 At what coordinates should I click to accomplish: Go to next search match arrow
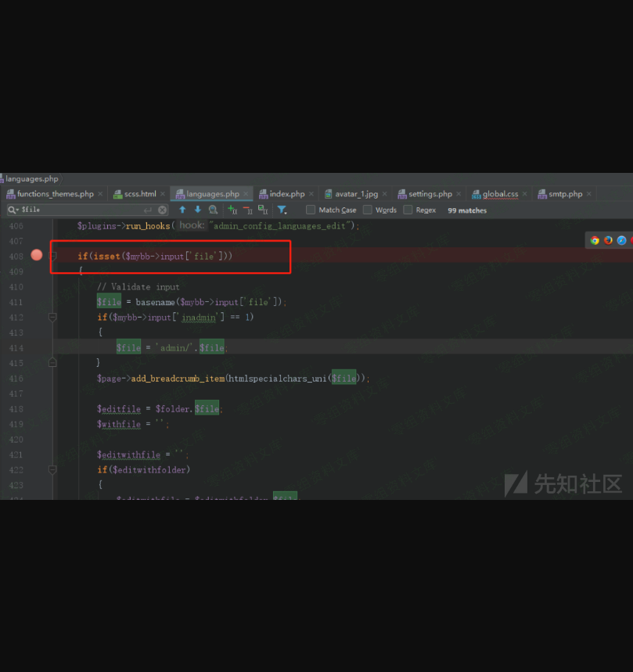[x=197, y=210]
